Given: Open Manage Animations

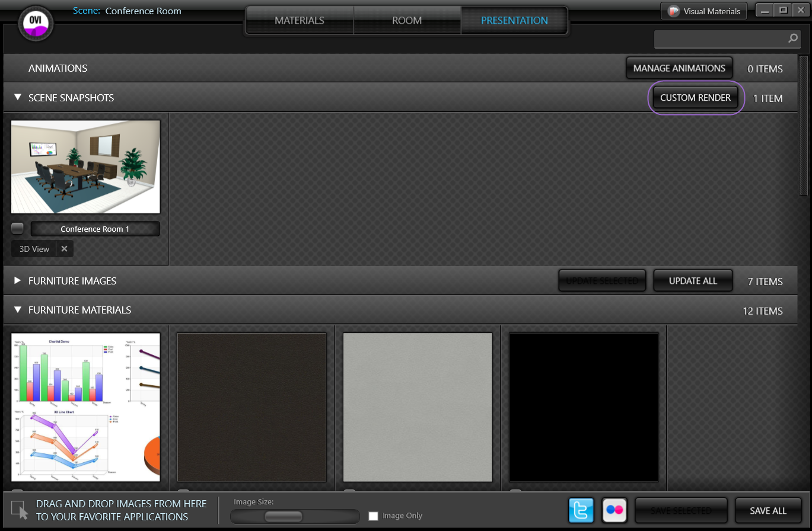Looking at the screenshot, I should point(679,68).
